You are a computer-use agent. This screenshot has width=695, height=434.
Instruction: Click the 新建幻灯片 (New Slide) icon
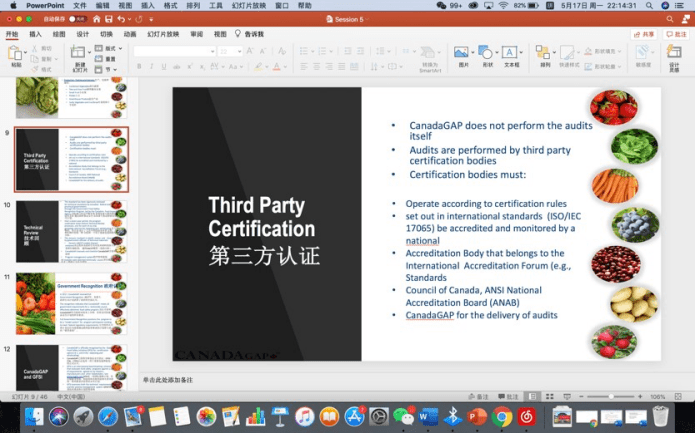tap(80, 54)
